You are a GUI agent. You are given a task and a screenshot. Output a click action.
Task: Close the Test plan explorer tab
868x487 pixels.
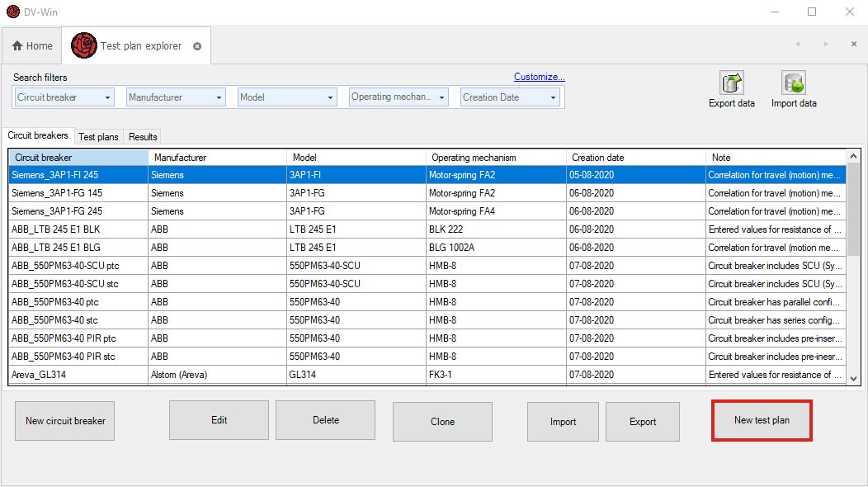coord(197,46)
